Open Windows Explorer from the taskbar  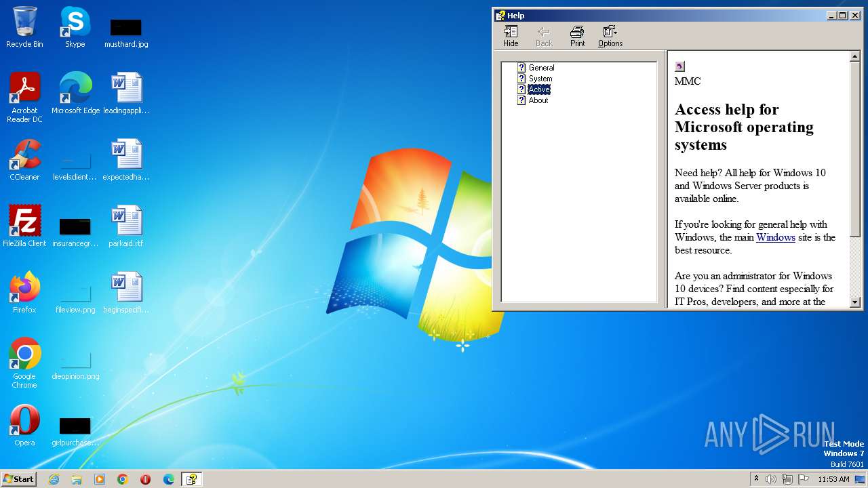pyautogui.click(x=77, y=479)
